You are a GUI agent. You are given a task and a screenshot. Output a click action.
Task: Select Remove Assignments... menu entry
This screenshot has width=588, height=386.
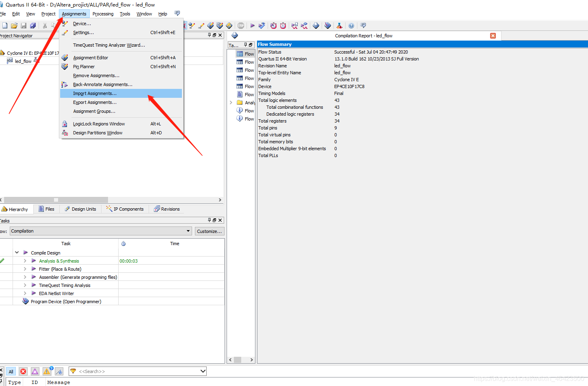click(x=121, y=75)
